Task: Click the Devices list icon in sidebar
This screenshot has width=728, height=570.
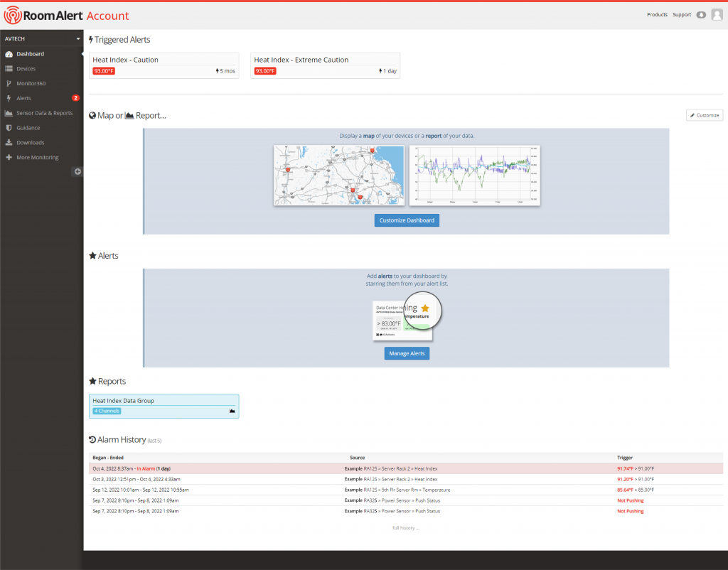Action: pos(9,69)
